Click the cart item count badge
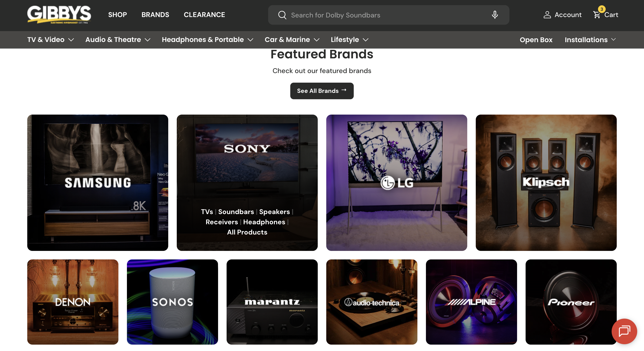Viewport: 644px width, 351px height. click(601, 9)
